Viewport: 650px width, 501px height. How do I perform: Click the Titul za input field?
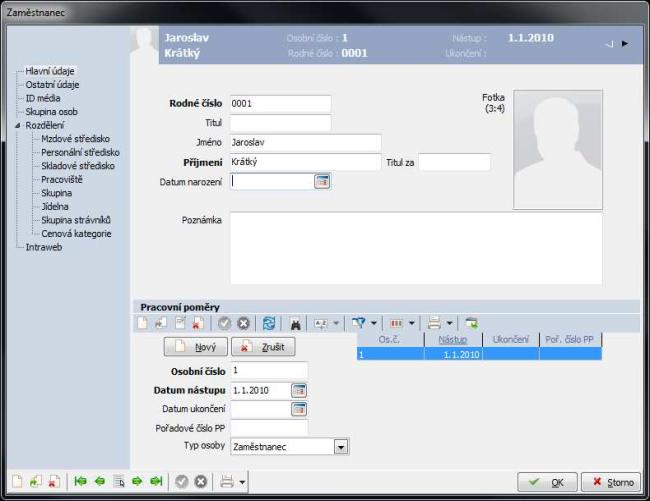point(455,162)
